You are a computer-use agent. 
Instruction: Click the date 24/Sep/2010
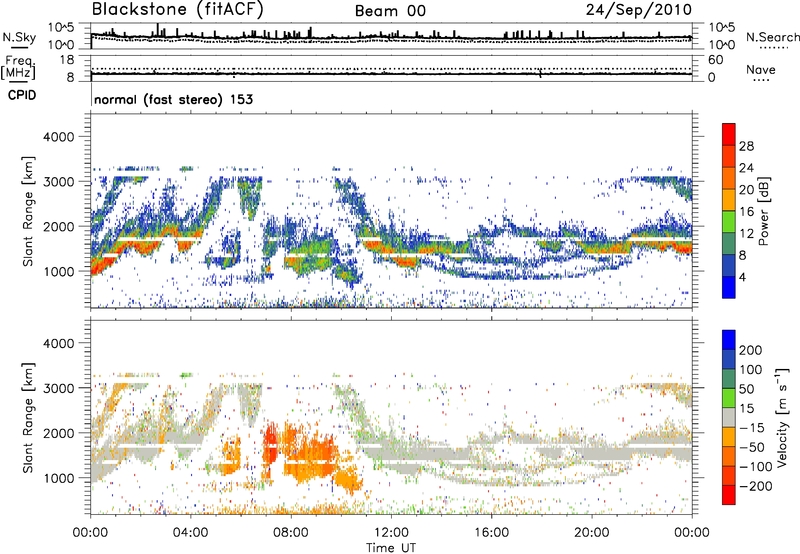click(639, 10)
